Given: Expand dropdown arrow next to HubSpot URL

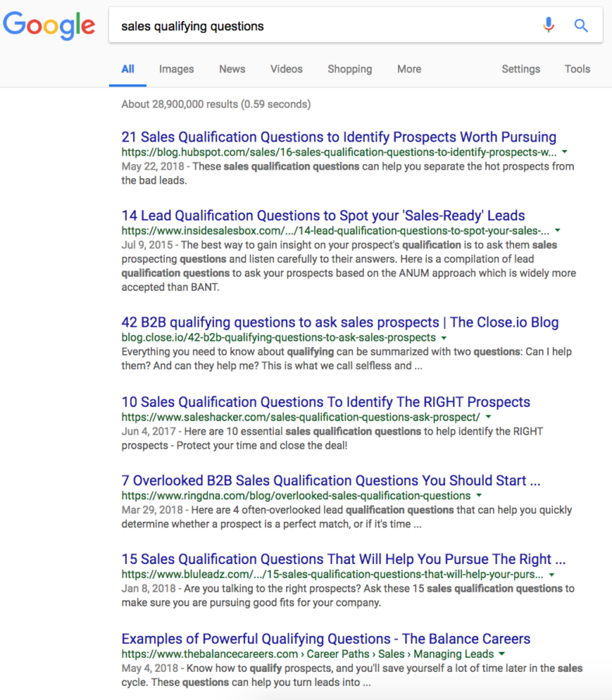Looking at the screenshot, I should [565, 152].
